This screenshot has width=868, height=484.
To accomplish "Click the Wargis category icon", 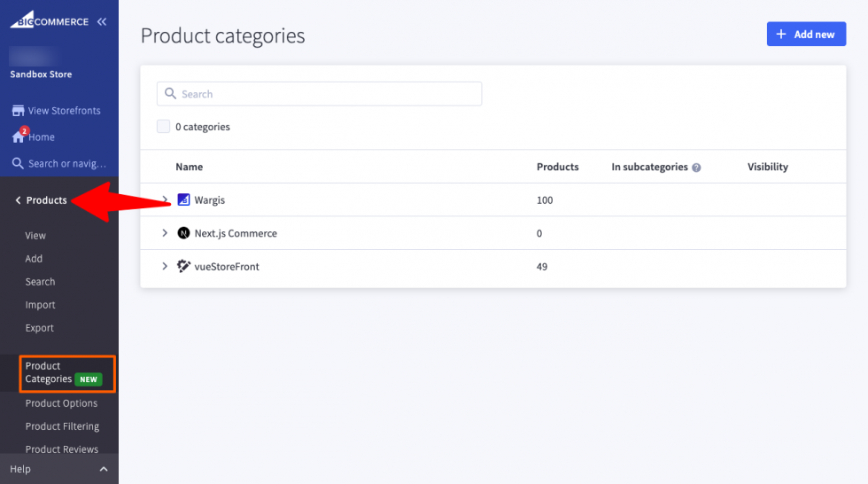I will point(183,200).
